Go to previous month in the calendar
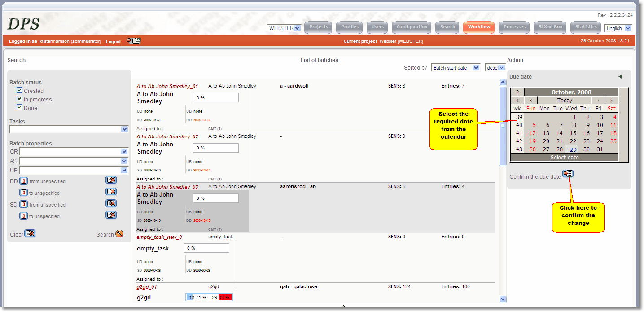Screen dimensions: 644x312 (x=531, y=101)
